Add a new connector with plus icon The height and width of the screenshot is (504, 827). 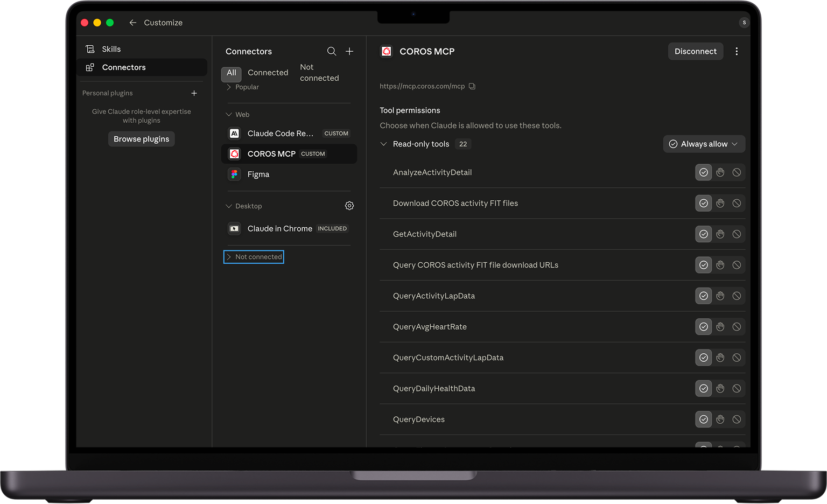[x=349, y=51]
